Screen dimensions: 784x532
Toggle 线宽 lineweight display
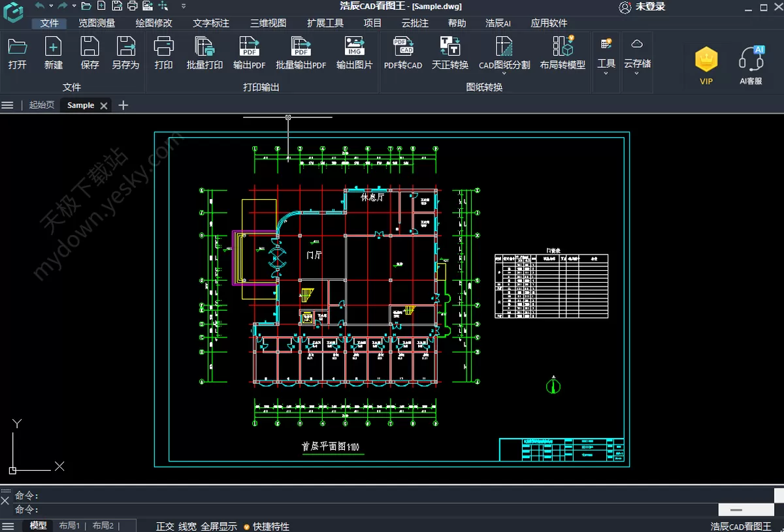coord(188,526)
